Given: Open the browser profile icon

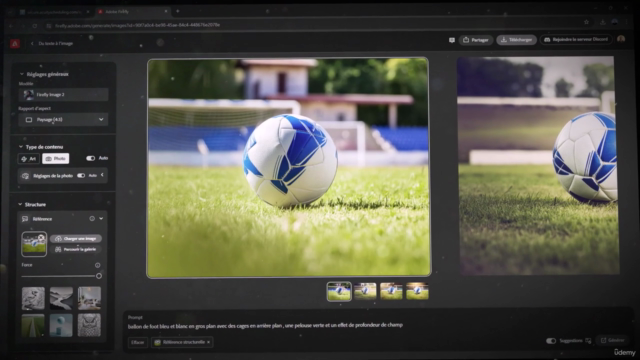Looking at the screenshot, I should (x=615, y=22).
